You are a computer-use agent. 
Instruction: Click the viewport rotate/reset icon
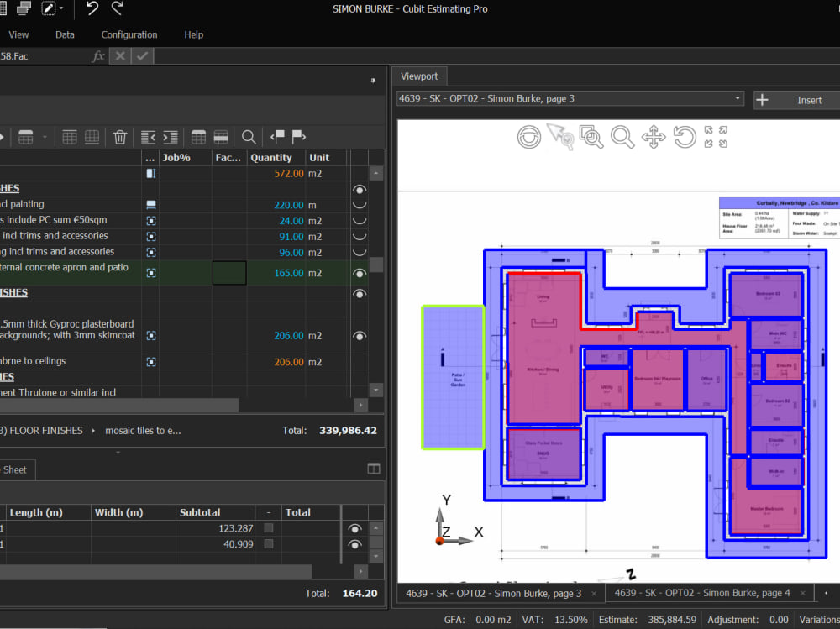685,137
